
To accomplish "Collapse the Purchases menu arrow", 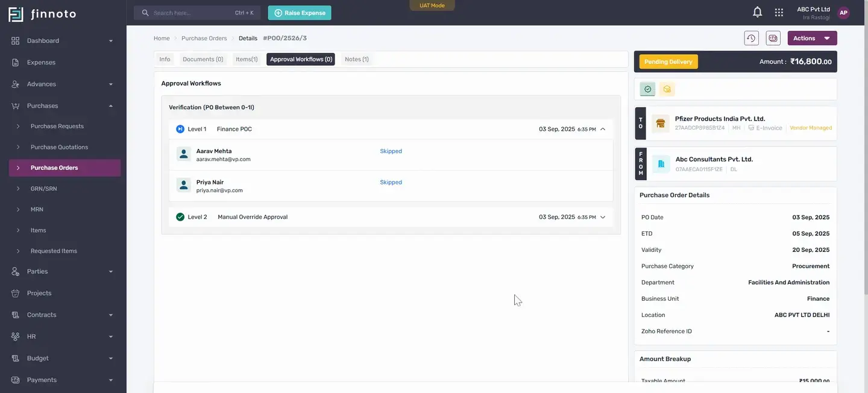I will coord(111,106).
